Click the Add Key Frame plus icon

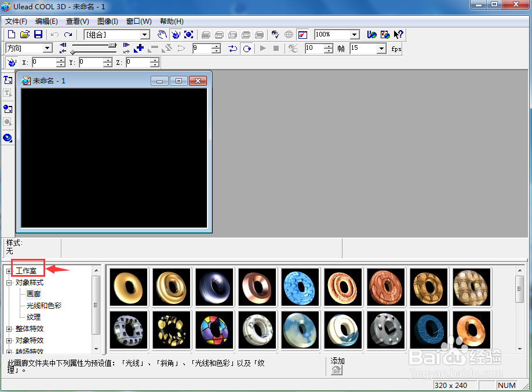click(139, 48)
